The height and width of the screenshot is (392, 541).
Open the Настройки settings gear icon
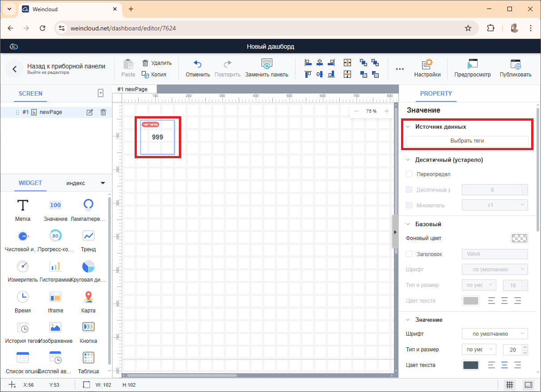pos(427,64)
